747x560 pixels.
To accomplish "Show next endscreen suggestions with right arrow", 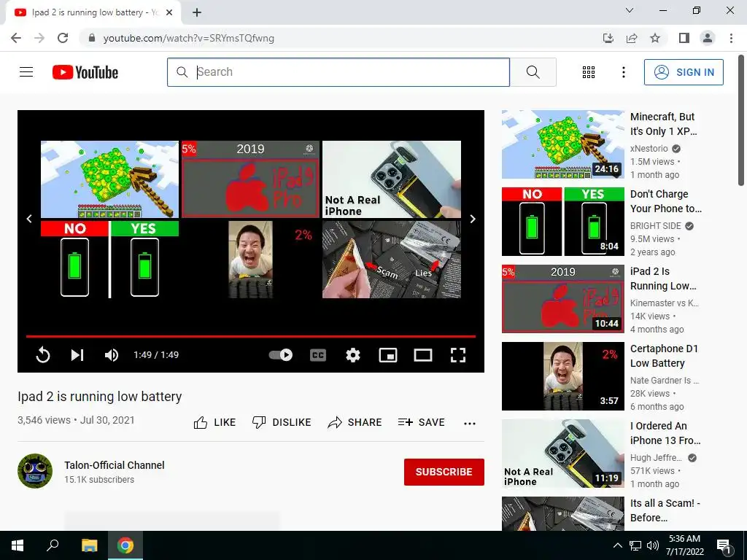I will [473, 219].
